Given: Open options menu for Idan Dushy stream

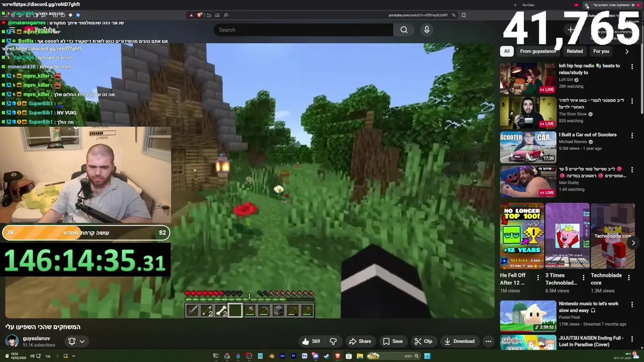Looking at the screenshot, I should tap(632, 170).
